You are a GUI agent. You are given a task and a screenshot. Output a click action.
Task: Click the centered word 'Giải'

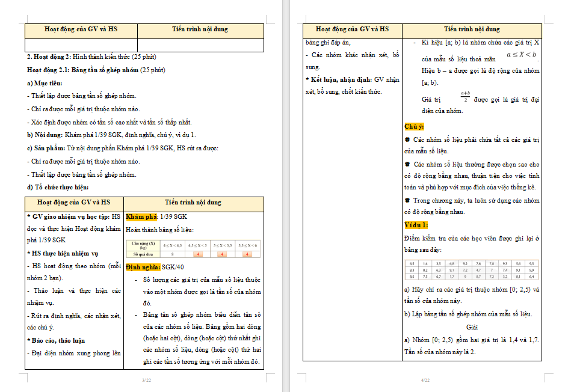(471, 327)
